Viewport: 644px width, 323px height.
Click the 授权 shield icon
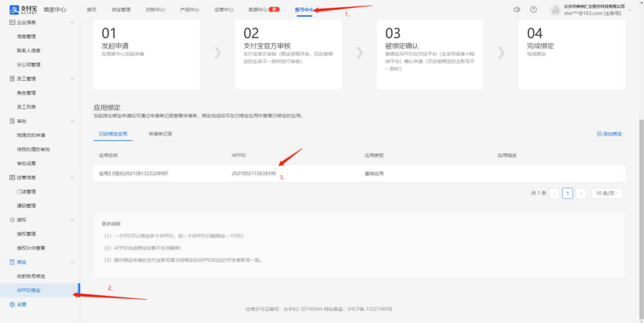pyautogui.click(x=12, y=219)
